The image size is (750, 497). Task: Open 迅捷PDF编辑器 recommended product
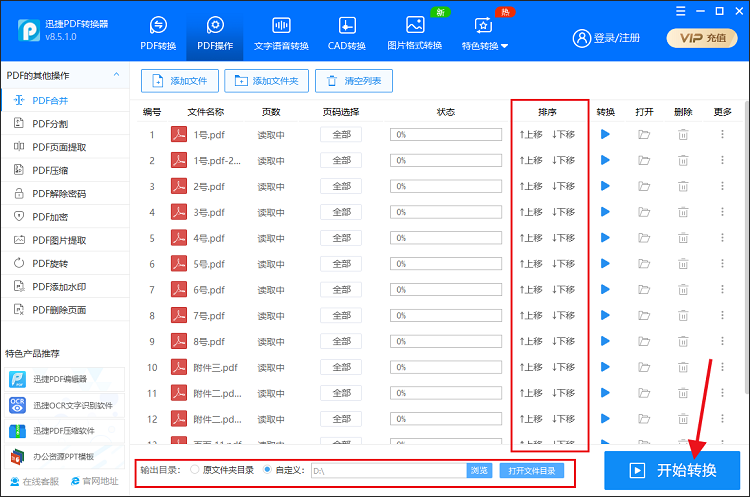[65, 379]
